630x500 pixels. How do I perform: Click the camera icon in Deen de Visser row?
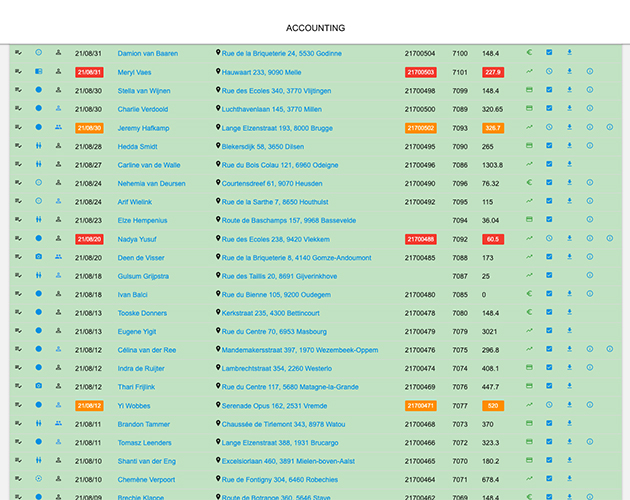(39, 257)
